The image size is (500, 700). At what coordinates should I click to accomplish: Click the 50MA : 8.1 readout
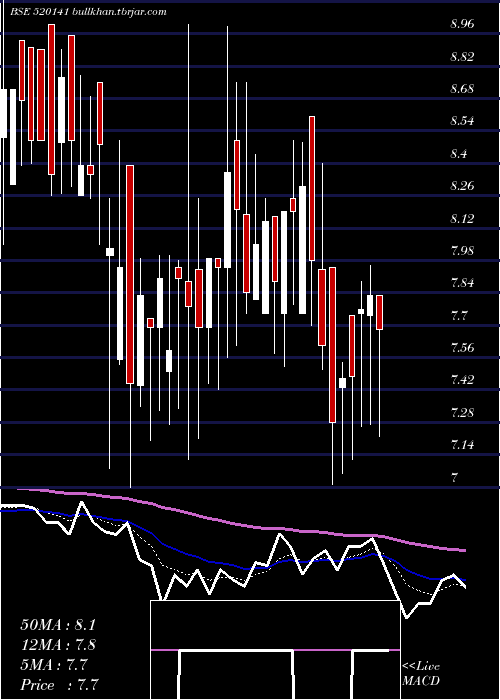coord(58,625)
